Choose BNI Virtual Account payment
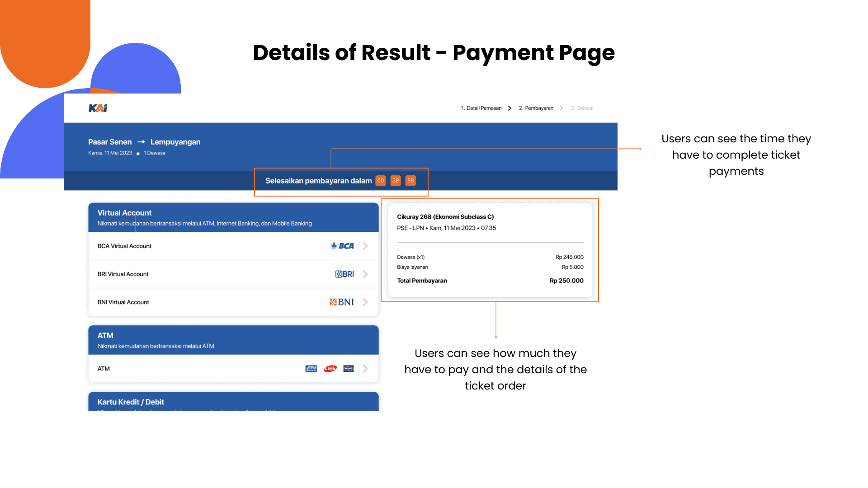Viewport: 868px width, 488px height. (123, 302)
